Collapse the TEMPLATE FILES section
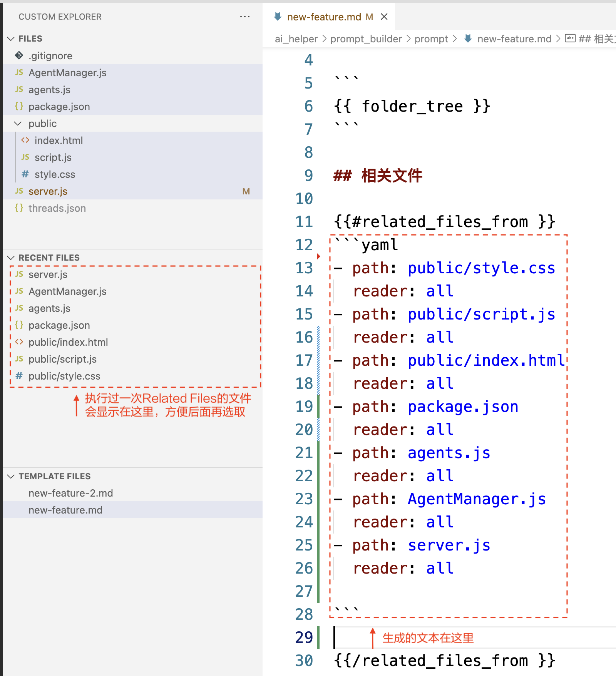This screenshot has width=616, height=676. point(11,476)
